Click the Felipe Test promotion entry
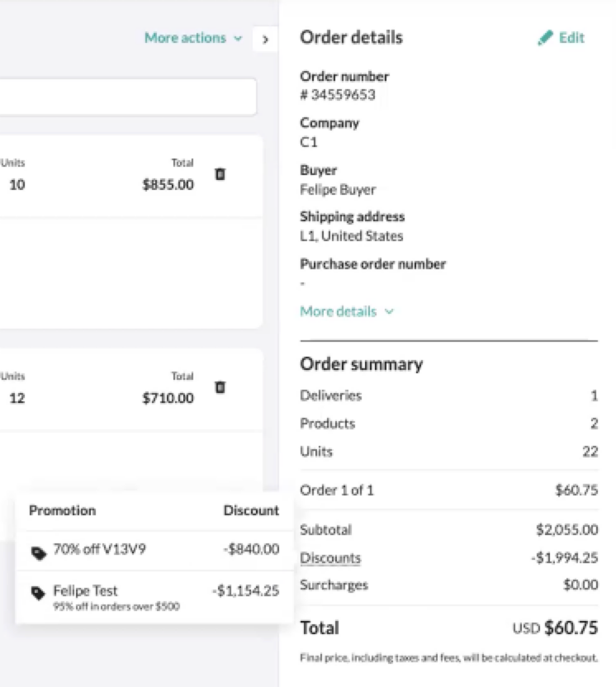Image resolution: width=616 pixels, height=687 pixels. 84,590
